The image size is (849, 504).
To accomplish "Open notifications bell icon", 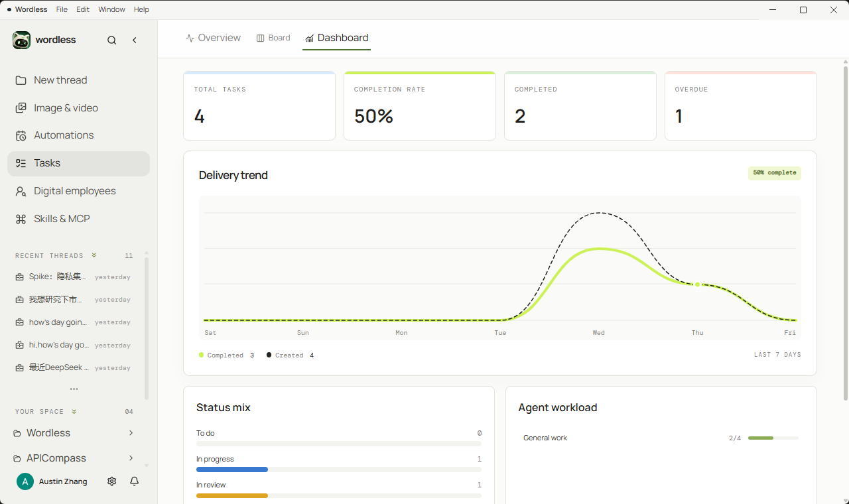I will 135,481.
